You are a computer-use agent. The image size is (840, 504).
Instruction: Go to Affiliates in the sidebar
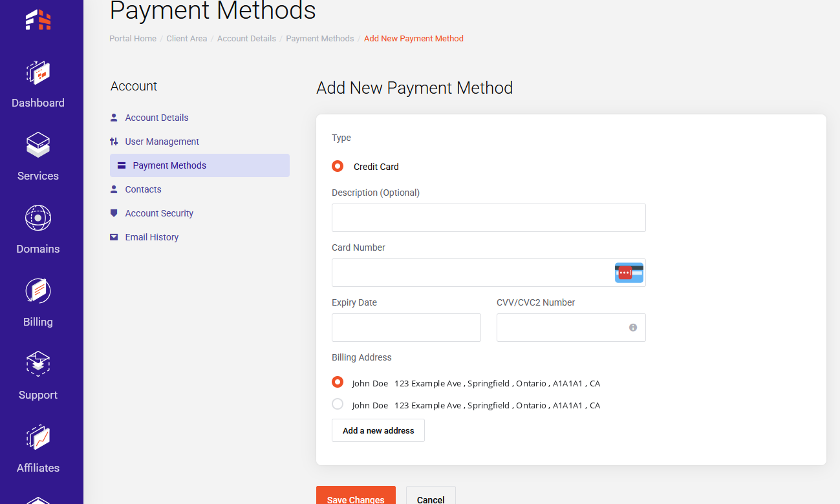tap(38, 468)
